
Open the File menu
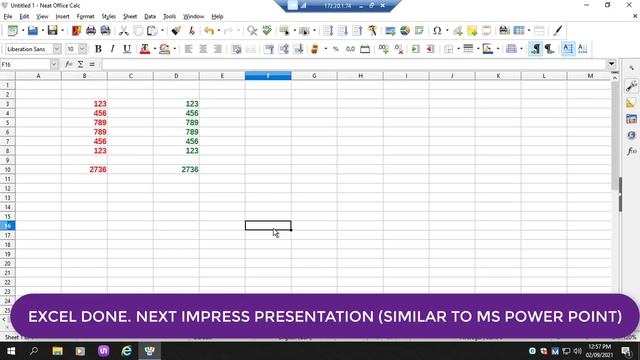coord(8,16)
